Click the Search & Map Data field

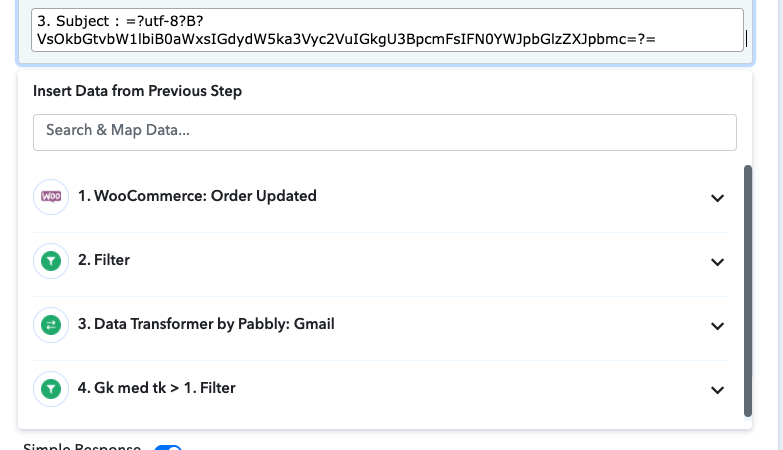click(x=385, y=132)
